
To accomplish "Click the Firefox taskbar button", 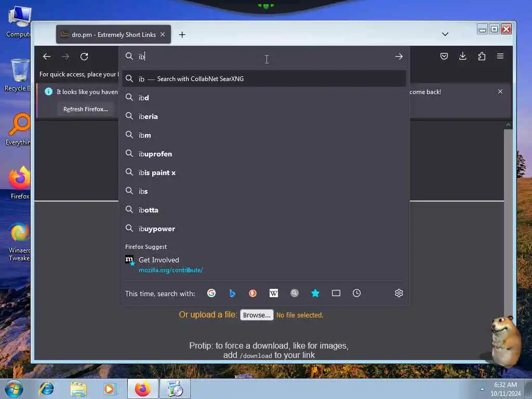I will click(142, 389).
